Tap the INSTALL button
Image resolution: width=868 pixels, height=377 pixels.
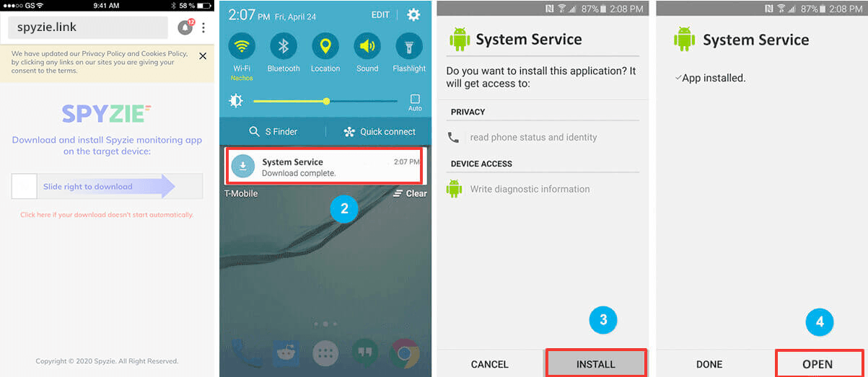point(595,364)
